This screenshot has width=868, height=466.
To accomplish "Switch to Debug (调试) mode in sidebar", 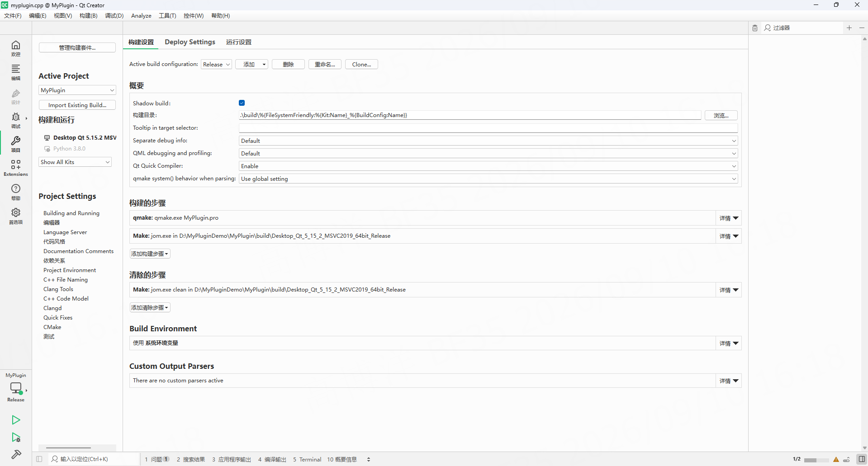I will pyautogui.click(x=16, y=120).
